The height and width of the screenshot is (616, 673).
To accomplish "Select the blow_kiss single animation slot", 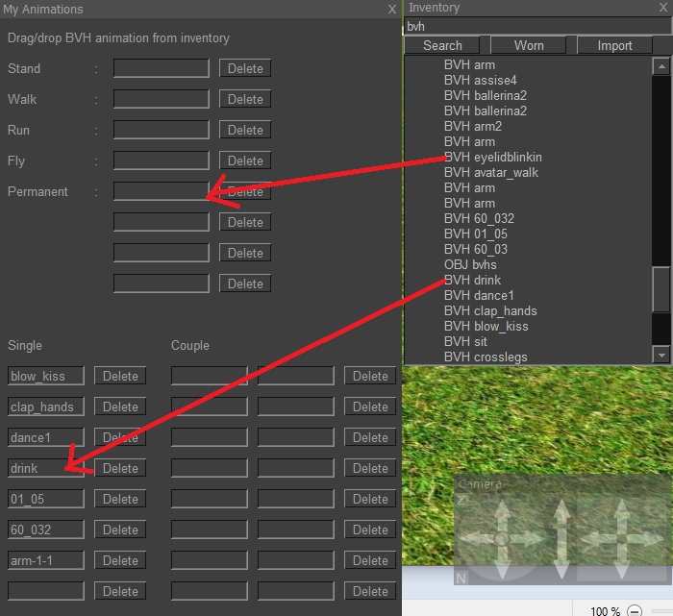I will pos(46,376).
